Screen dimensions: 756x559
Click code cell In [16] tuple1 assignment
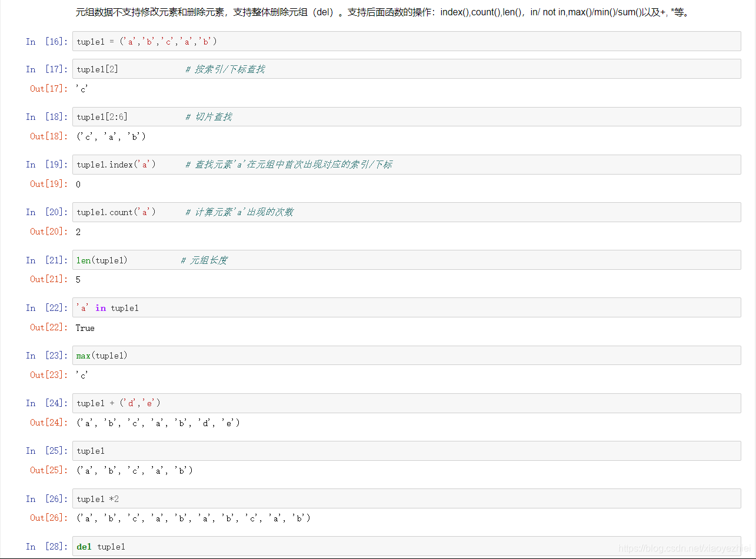(407, 41)
